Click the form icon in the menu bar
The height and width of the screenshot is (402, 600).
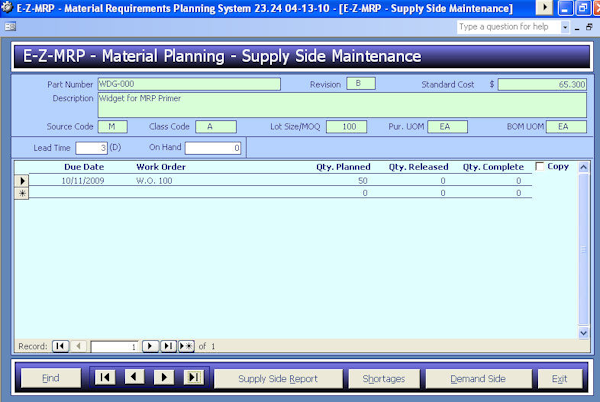pyautogui.click(x=10, y=26)
